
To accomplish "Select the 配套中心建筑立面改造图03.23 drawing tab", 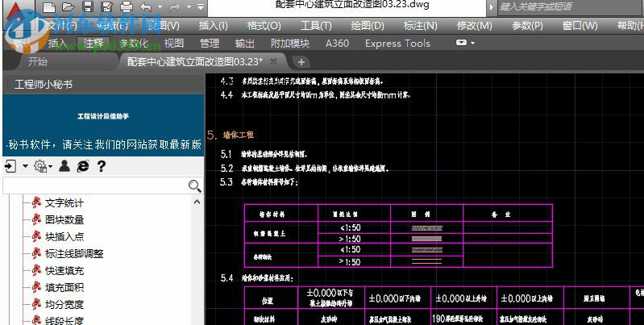I will pyautogui.click(x=195, y=61).
